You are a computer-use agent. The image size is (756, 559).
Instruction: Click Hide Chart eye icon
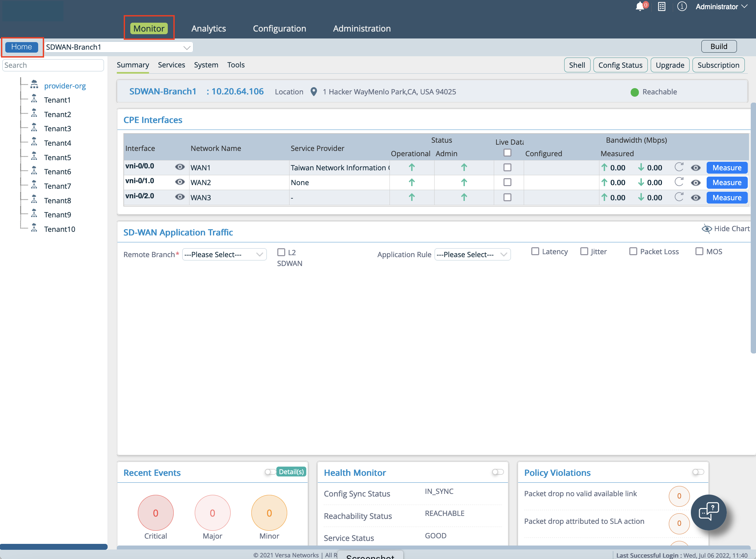706,229
